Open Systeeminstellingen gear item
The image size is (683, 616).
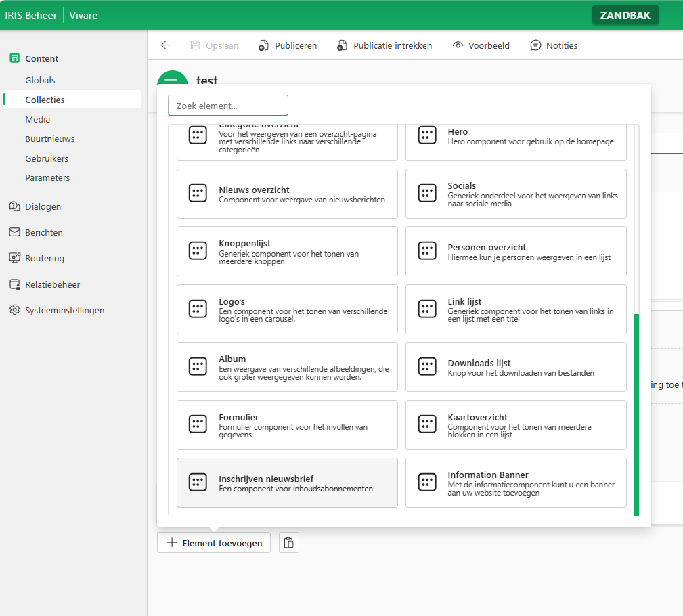[64, 310]
